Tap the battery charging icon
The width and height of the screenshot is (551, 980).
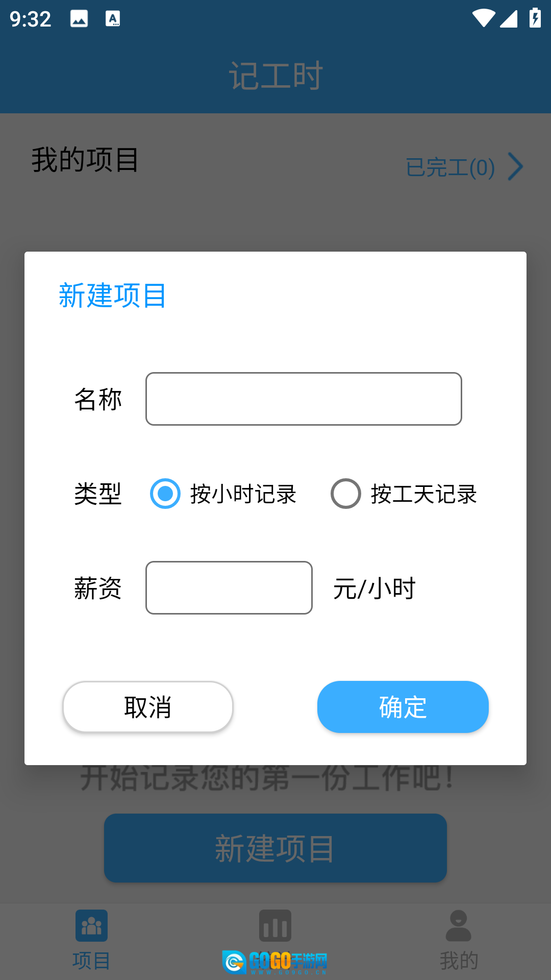535,18
